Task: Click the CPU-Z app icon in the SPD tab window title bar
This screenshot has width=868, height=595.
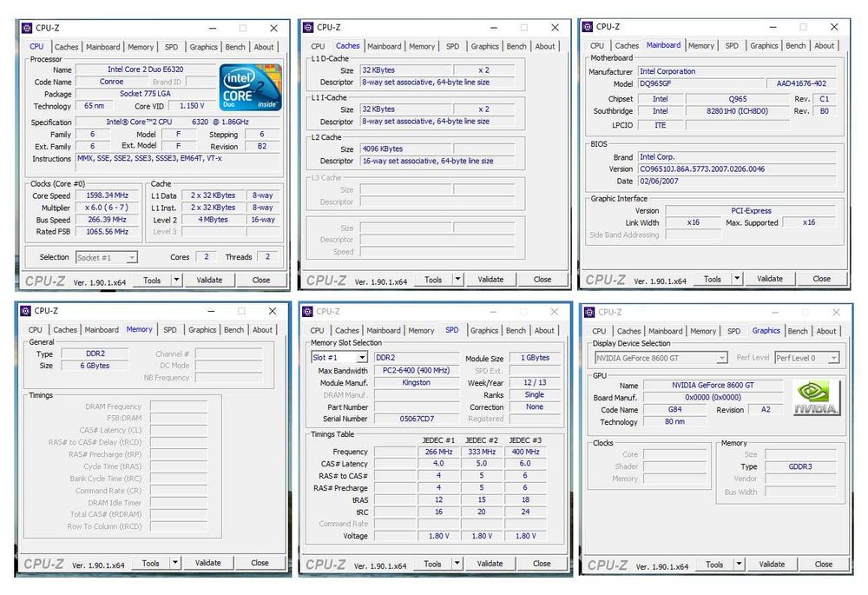Action: point(308,311)
